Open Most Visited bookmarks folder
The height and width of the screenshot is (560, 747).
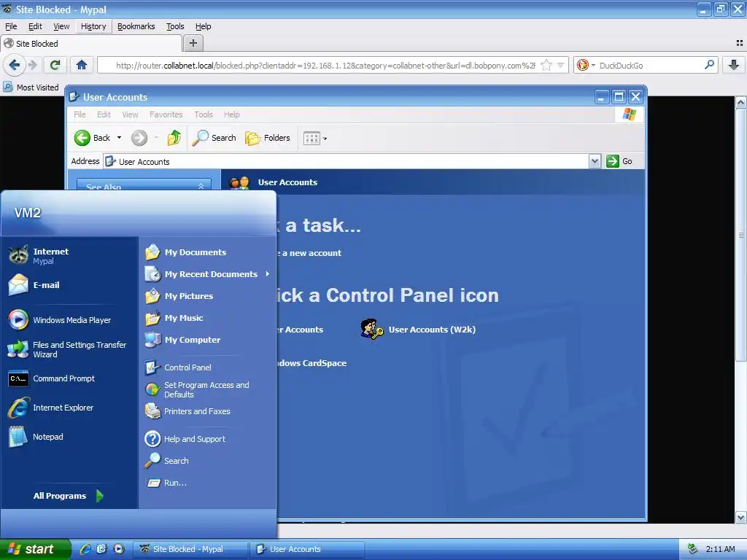point(31,87)
